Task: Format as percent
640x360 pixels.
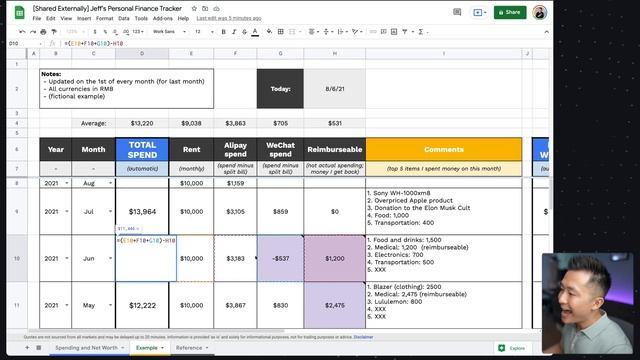Action: (x=105, y=32)
